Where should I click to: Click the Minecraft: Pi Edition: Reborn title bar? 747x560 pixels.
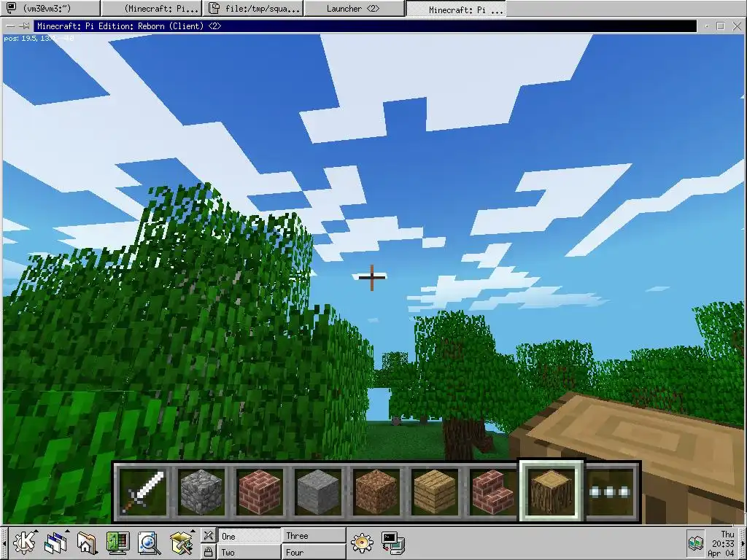click(365, 26)
